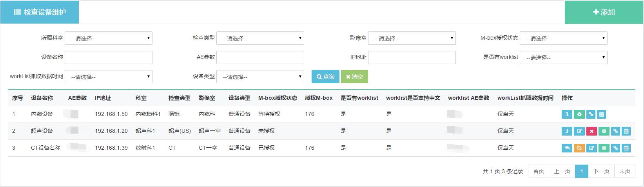The image size is (644, 187).
Task: Click the 设备名称 input field
Action: (109, 57)
